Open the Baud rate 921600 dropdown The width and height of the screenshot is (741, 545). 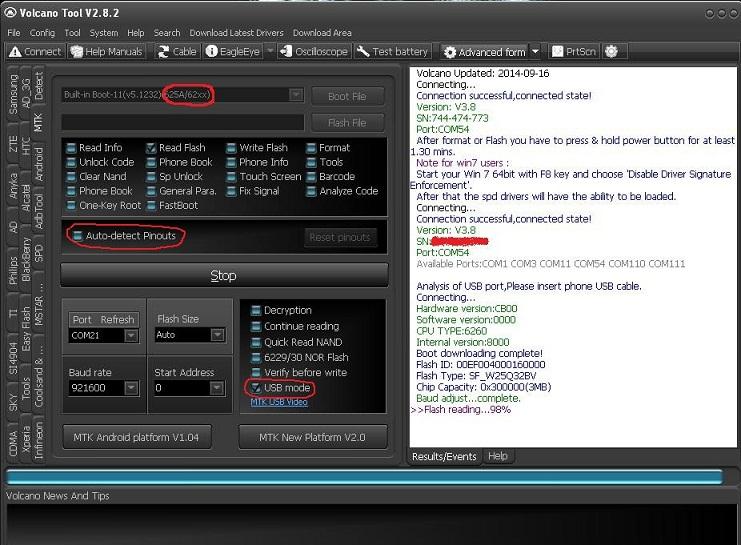131,388
